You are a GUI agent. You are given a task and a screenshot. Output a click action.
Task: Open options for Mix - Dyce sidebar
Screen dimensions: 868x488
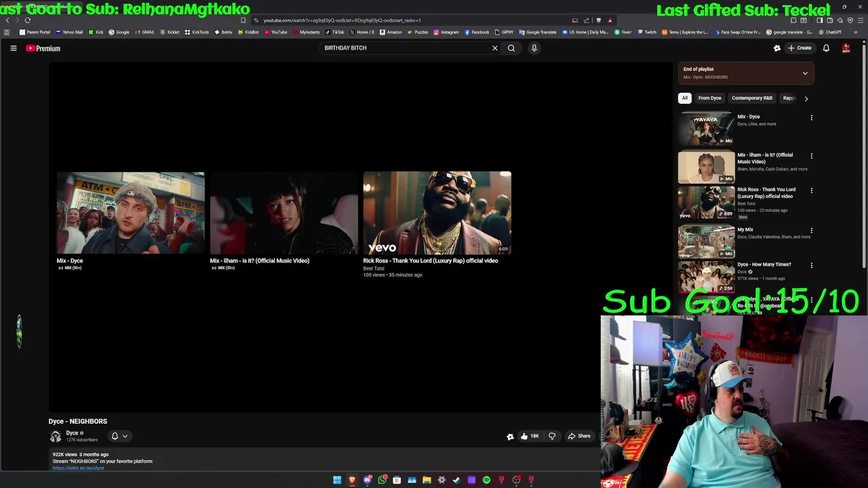click(811, 118)
